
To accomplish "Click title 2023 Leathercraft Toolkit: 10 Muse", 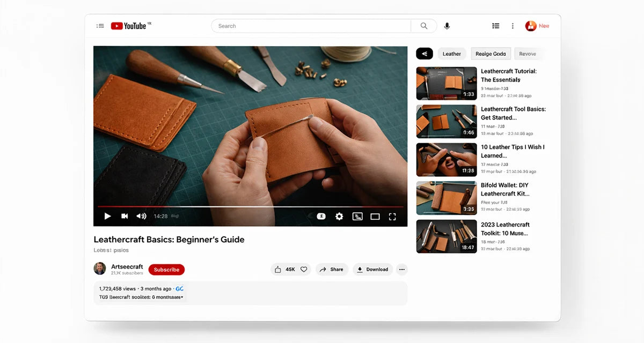I will pyautogui.click(x=505, y=229).
